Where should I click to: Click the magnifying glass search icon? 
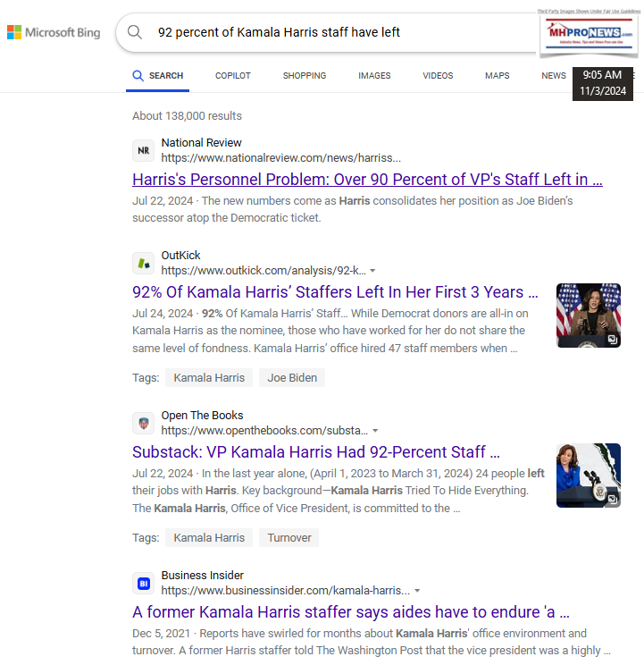click(x=135, y=33)
